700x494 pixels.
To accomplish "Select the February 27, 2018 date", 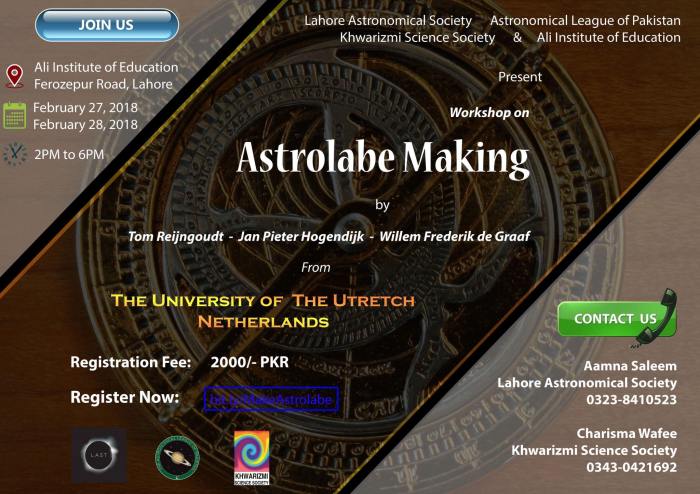I will 85,108.
